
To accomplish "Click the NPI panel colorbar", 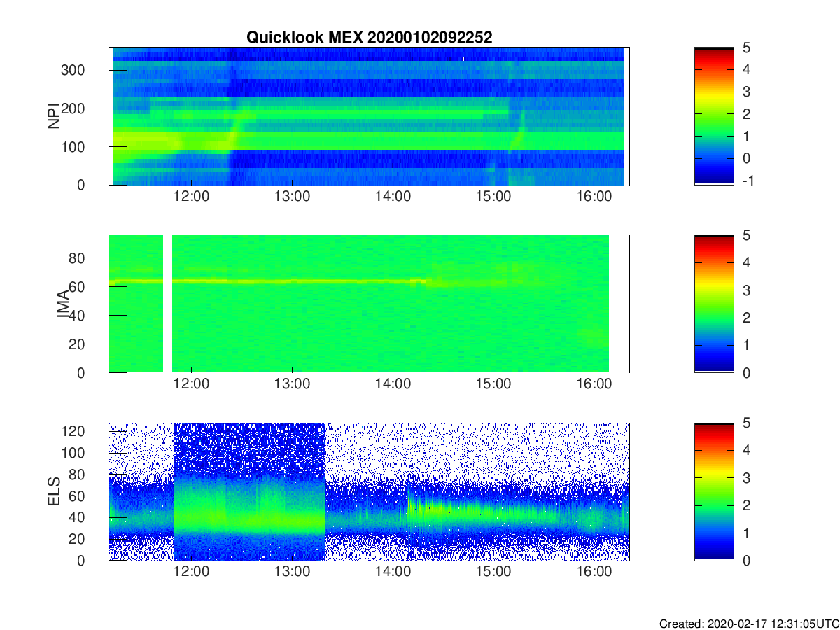I will (x=714, y=116).
